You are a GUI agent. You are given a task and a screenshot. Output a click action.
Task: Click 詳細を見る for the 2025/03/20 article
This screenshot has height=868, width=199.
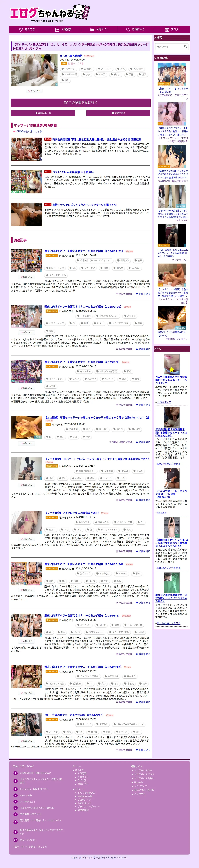[x=143, y=349]
